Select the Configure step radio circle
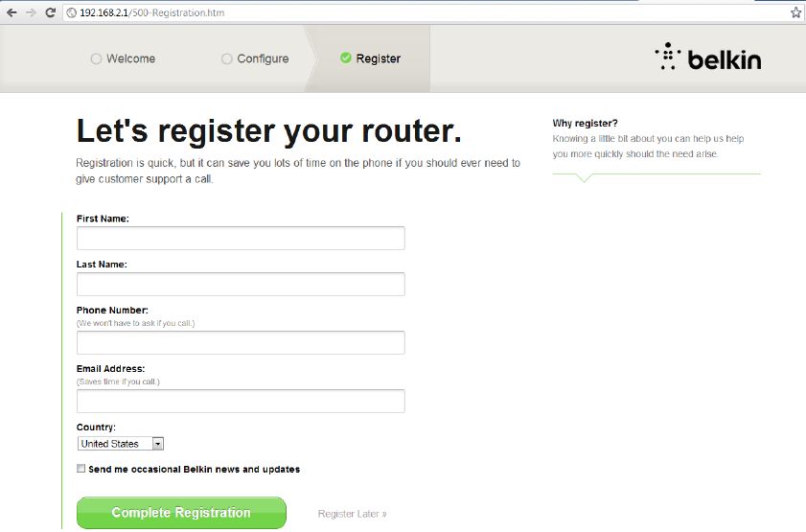This screenshot has width=806, height=532. tap(227, 58)
